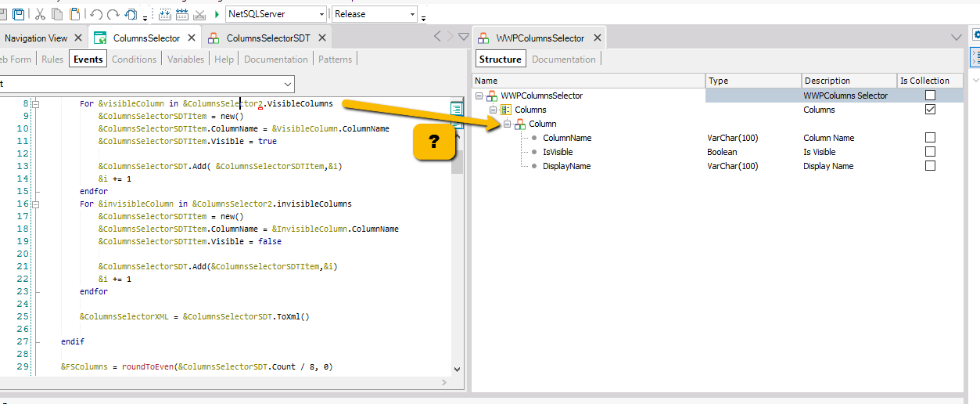
Task: Click the Copy toolbar icon
Action: (x=57, y=14)
